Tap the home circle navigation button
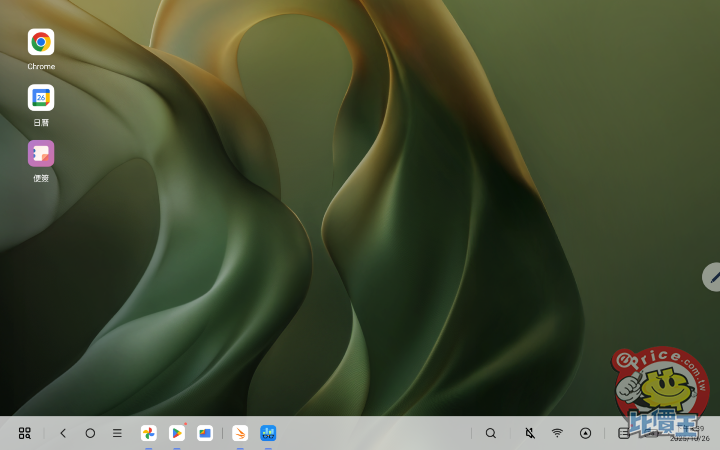The image size is (720, 450). pos(90,433)
